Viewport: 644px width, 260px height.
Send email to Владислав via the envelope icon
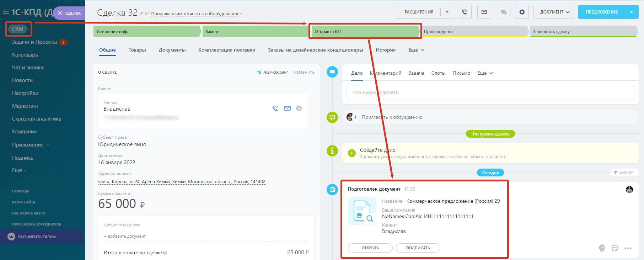[x=287, y=108]
